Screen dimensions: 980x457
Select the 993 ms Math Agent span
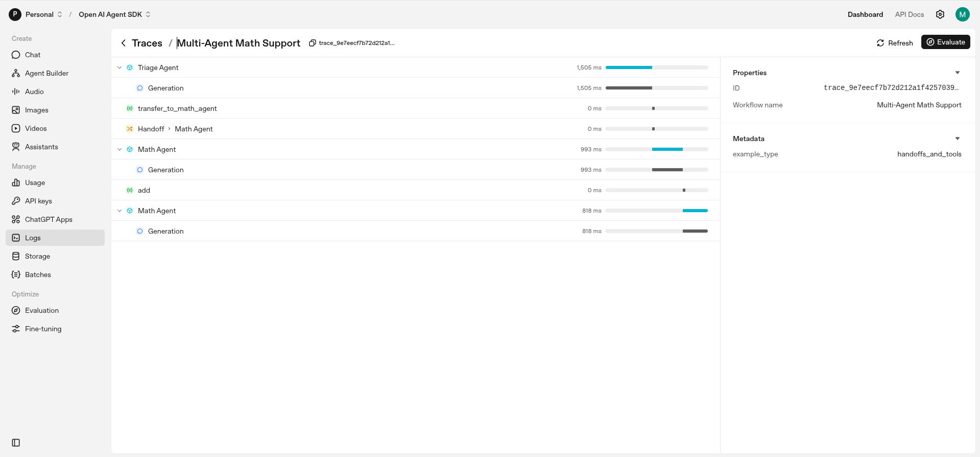pyautogui.click(x=416, y=149)
